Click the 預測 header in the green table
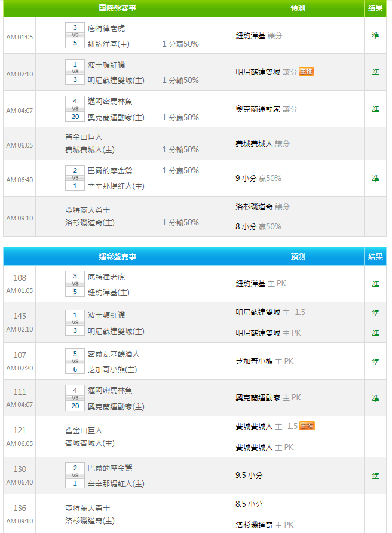392x533 pixels. point(298,8)
